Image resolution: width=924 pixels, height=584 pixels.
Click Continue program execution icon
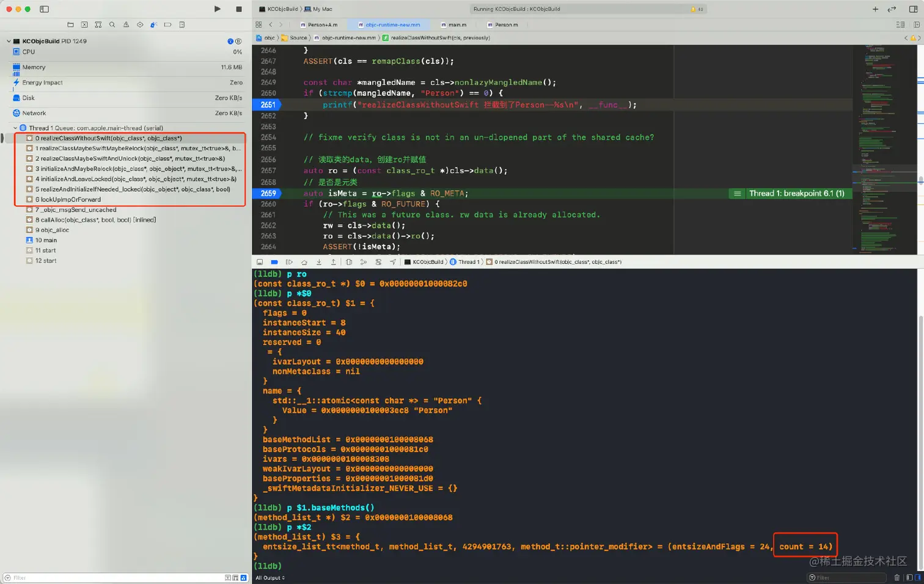tap(289, 262)
